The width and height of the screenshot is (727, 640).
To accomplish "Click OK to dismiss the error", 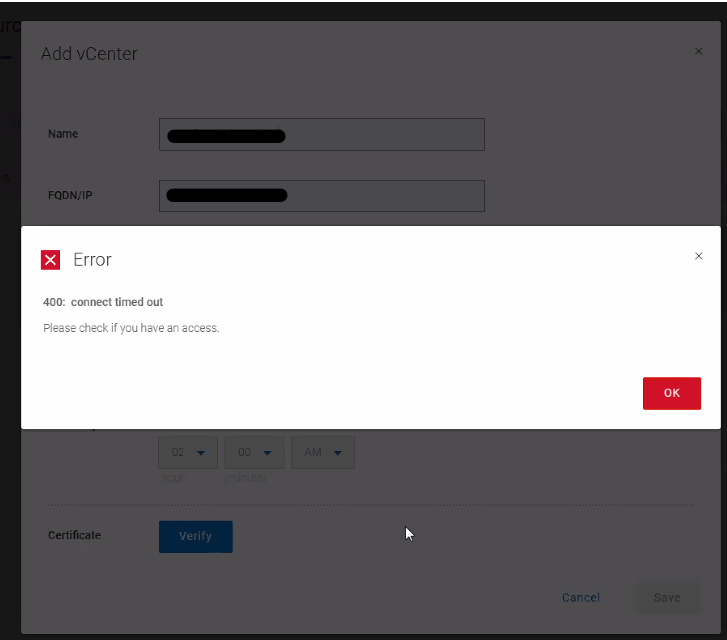I will coord(671,393).
